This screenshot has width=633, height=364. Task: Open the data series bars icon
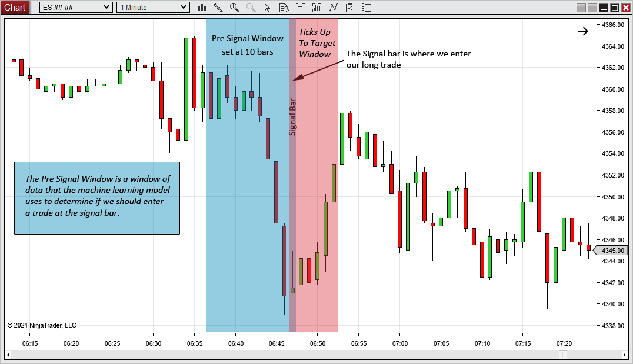point(317,8)
